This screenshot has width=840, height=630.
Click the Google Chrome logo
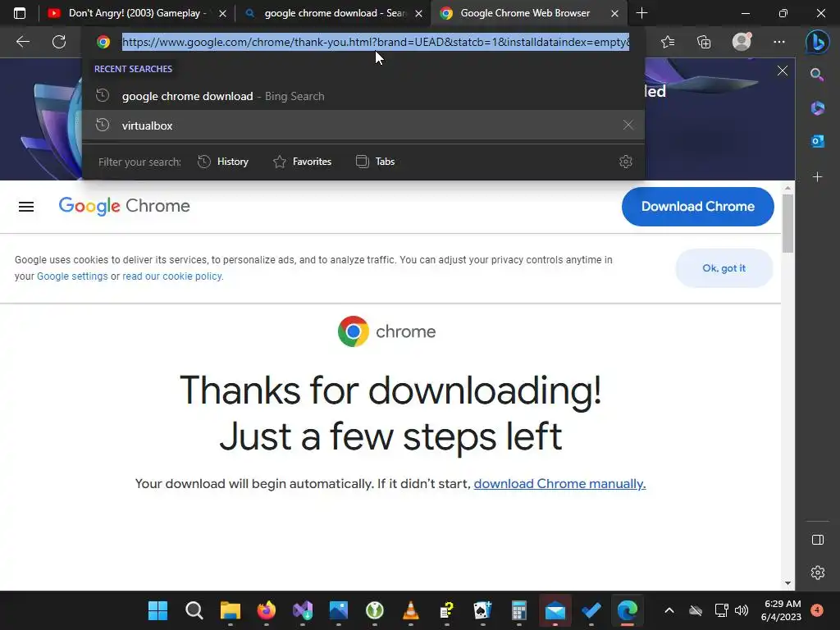[x=125, y=206]
